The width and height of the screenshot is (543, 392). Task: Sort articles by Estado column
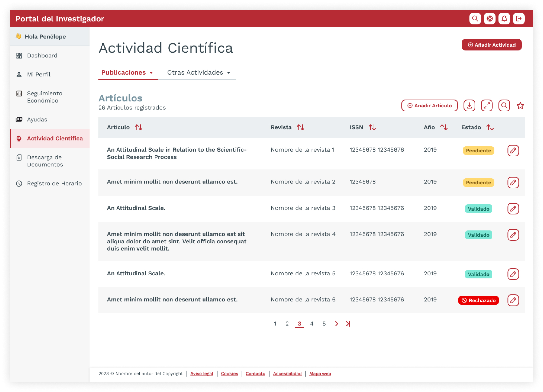[490, 127]
